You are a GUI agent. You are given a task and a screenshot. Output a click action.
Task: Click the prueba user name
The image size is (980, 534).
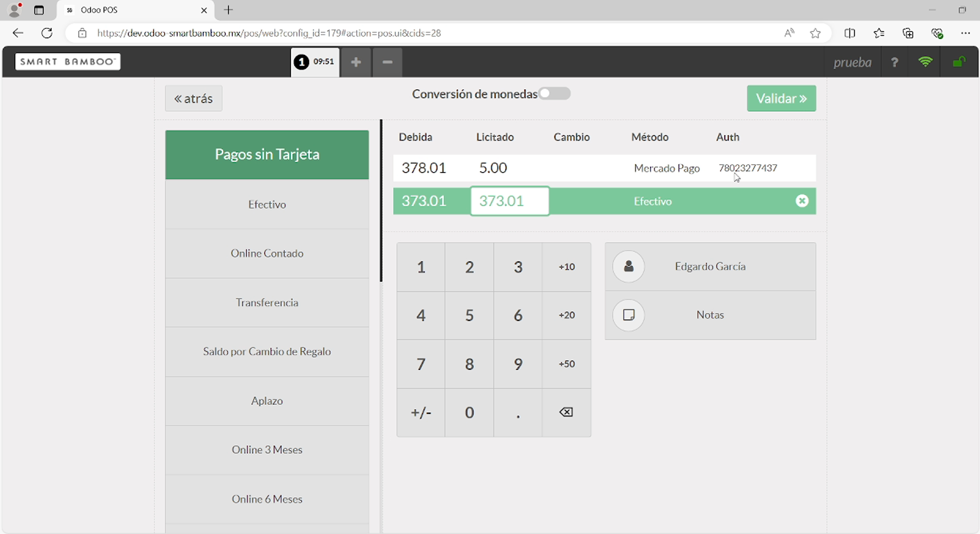(853, 62)
